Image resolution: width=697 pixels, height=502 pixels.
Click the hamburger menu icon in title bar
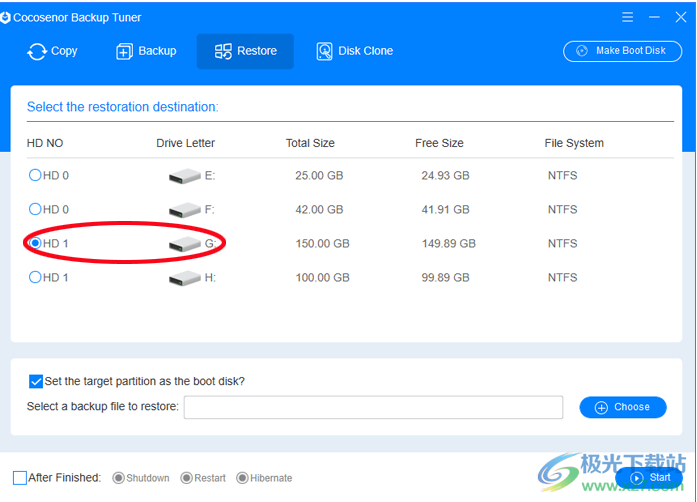click(626, 17)
